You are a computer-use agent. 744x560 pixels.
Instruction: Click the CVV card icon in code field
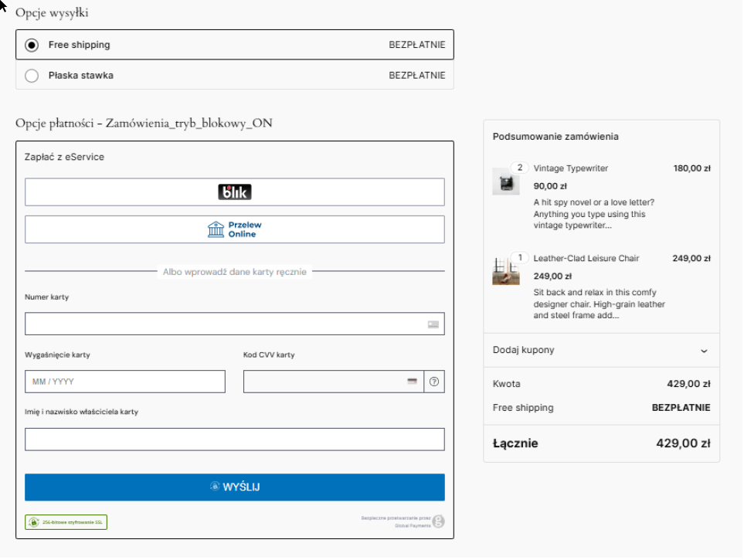pyautogui.click(x=413, y=382)
